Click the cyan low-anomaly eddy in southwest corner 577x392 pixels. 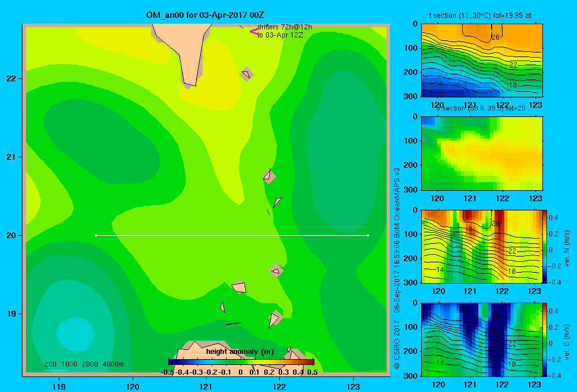coord(74,334)
